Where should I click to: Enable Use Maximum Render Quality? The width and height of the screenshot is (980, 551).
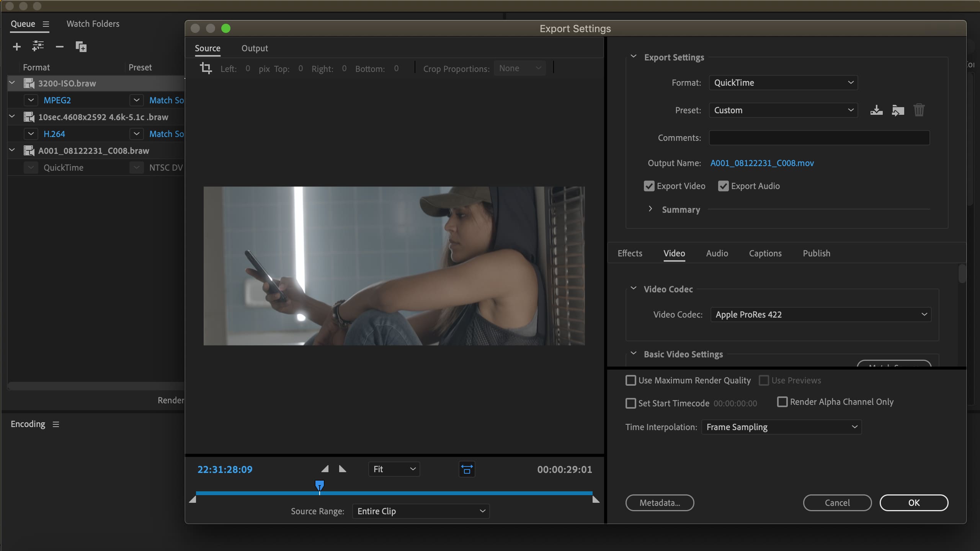pyautogui.click(x=630, y=380)
